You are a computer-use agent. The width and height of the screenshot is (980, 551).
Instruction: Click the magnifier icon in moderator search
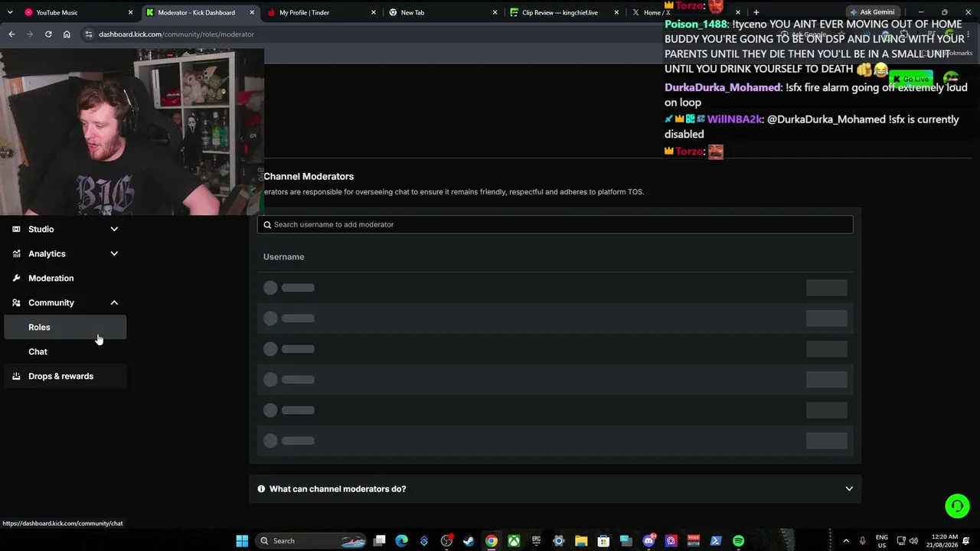(x=267, y=224)
